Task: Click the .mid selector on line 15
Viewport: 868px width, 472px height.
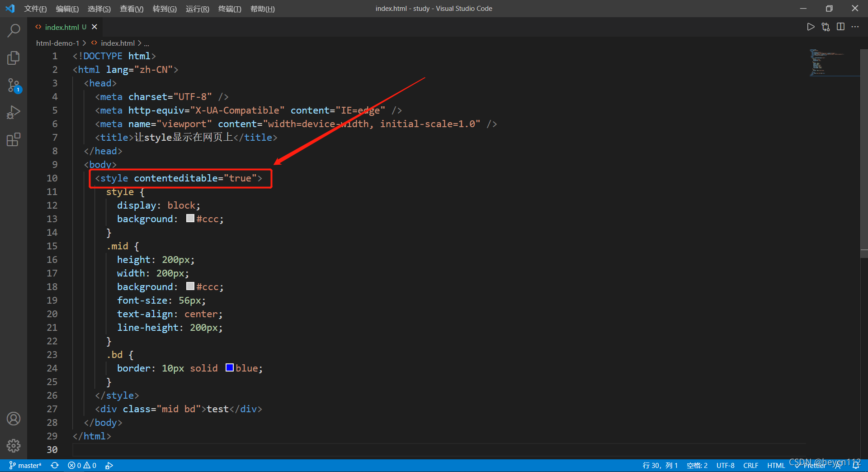Action: (118, 246)
